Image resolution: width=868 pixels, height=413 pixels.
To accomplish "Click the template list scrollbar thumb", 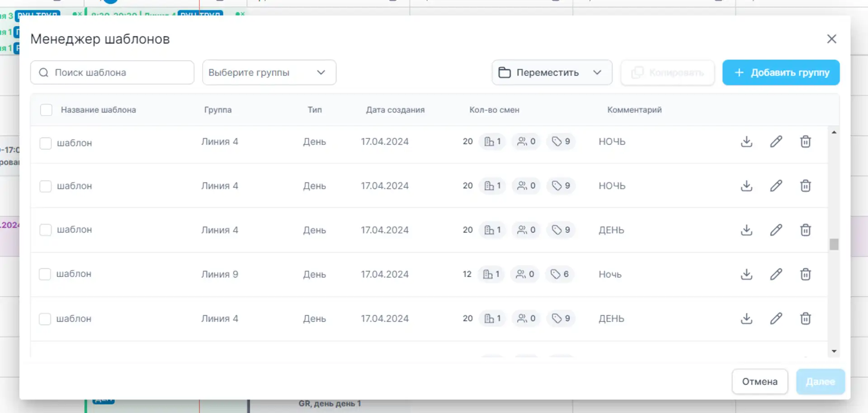I will click(834, 244).
